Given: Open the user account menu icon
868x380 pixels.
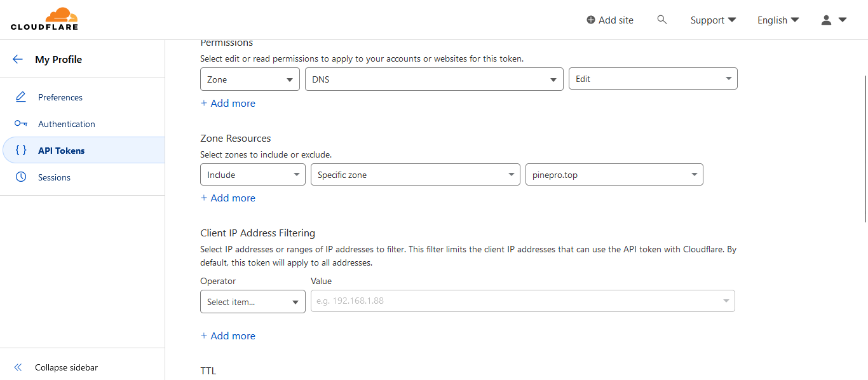Looking at the screenshot, I should click(x=834, y=20).
